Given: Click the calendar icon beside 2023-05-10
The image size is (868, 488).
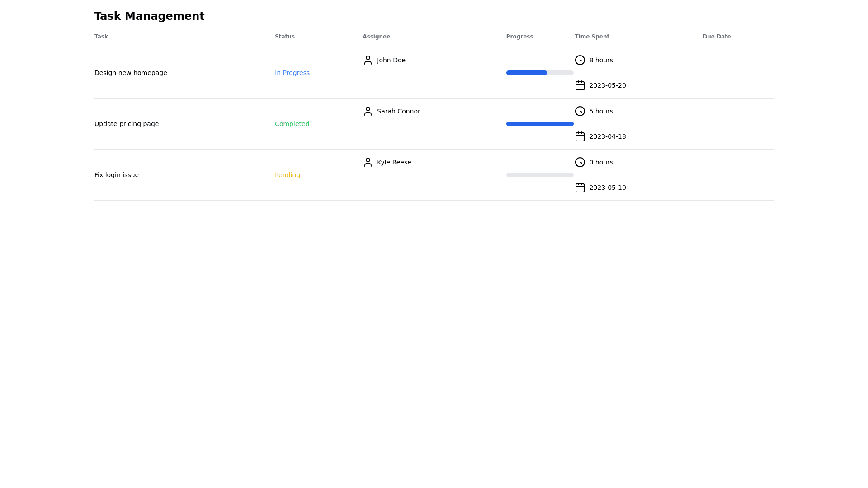Looking at the screenshot, I should point(580,188).
